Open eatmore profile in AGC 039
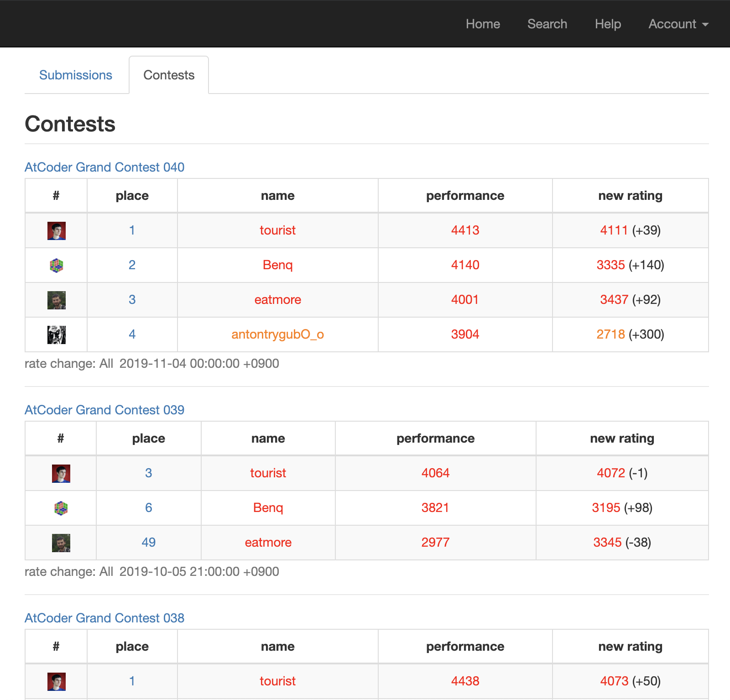The width and height of the screenshot is (730, 700). pos(268,542)
